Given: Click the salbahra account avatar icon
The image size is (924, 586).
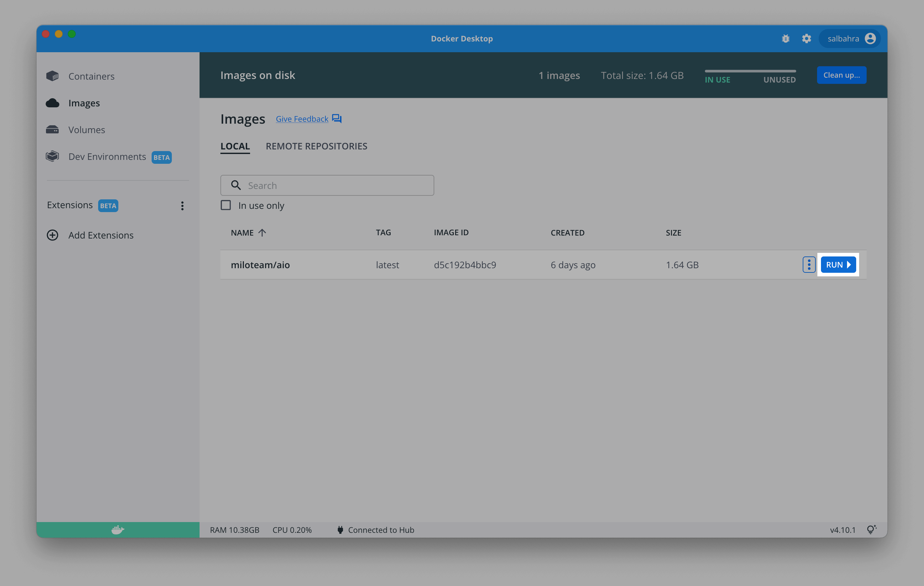Looking at the screenshot, I should point(870,39).
